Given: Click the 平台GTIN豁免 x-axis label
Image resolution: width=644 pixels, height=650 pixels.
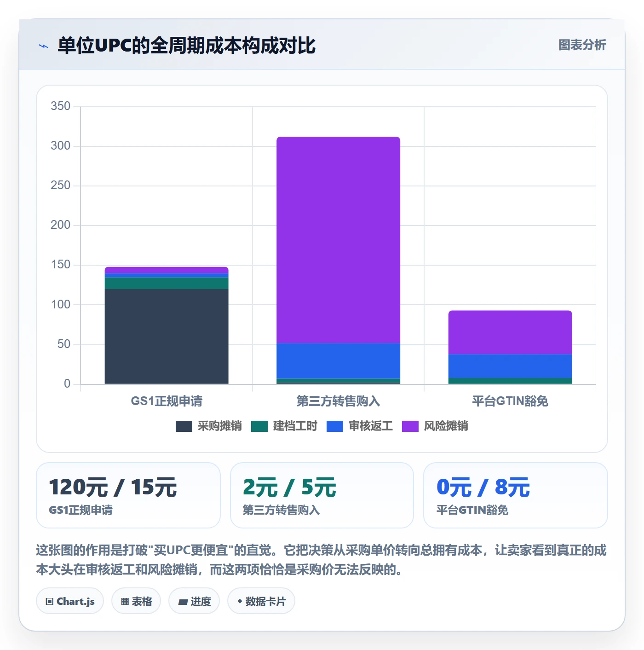Looking at the screenshot, I should pos(510,401).
